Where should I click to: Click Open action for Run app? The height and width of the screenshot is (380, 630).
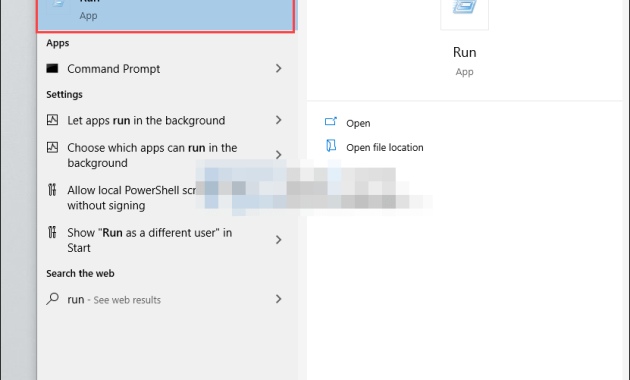(x=358, y=123)
